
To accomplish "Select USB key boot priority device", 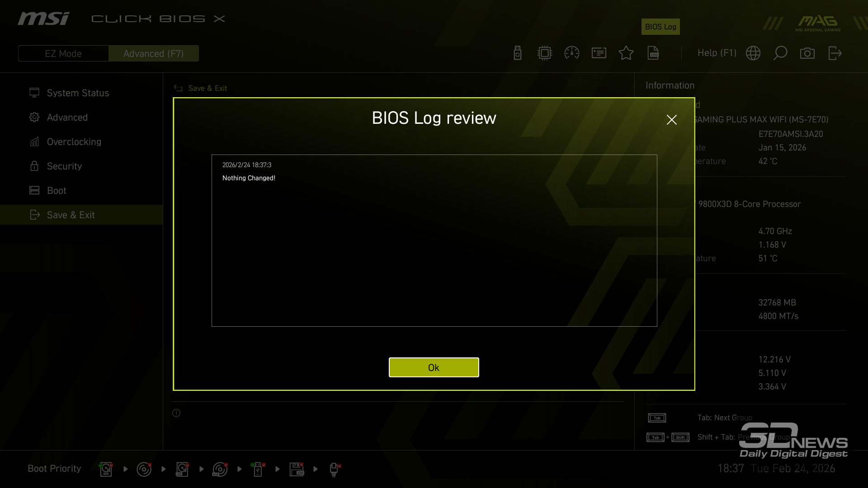I will [x=258, y=469].
